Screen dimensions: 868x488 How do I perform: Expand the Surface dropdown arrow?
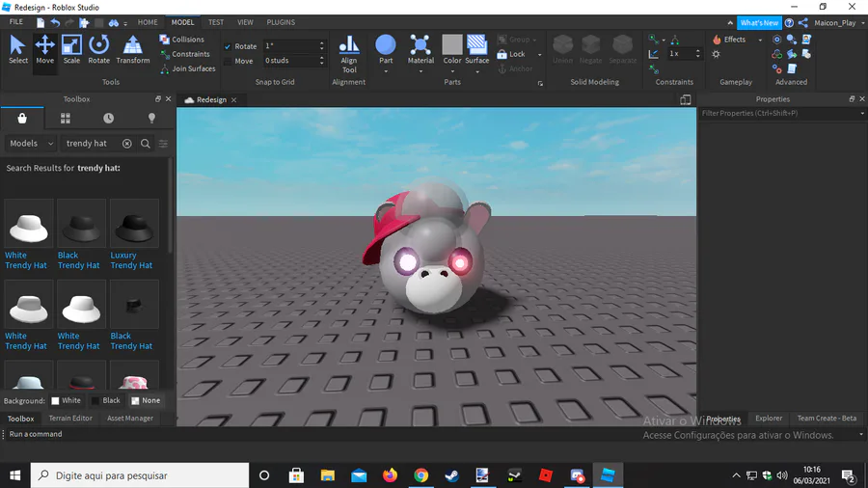tap(476, 71)
